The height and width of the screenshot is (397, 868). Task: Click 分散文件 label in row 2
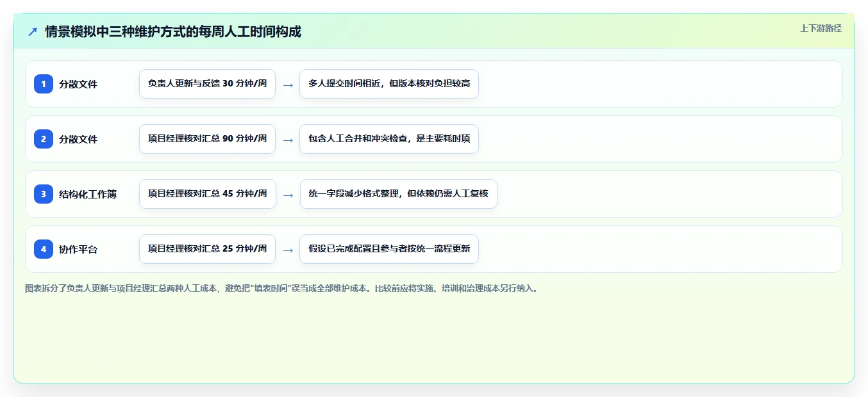click(78, 139)
